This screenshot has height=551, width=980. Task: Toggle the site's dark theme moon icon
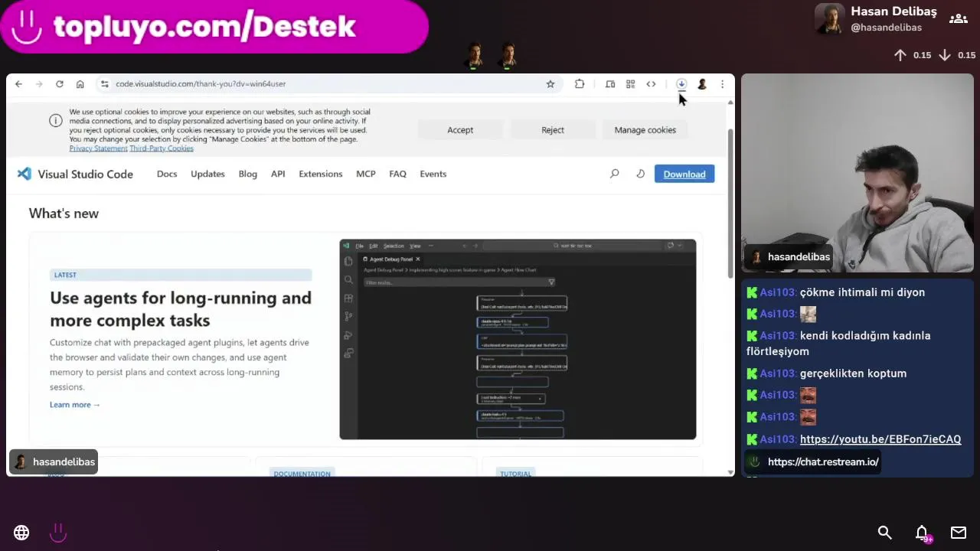click(640, 174)
